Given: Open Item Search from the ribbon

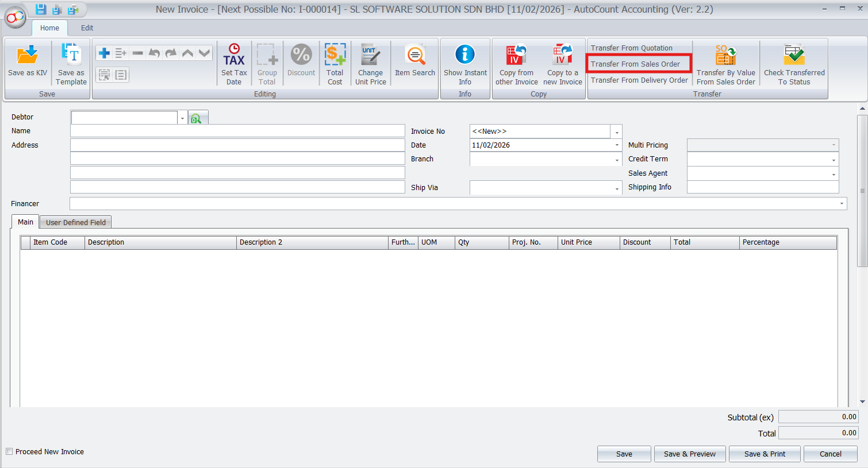Looking at the screenshot, I should click(x=414, y=56).
